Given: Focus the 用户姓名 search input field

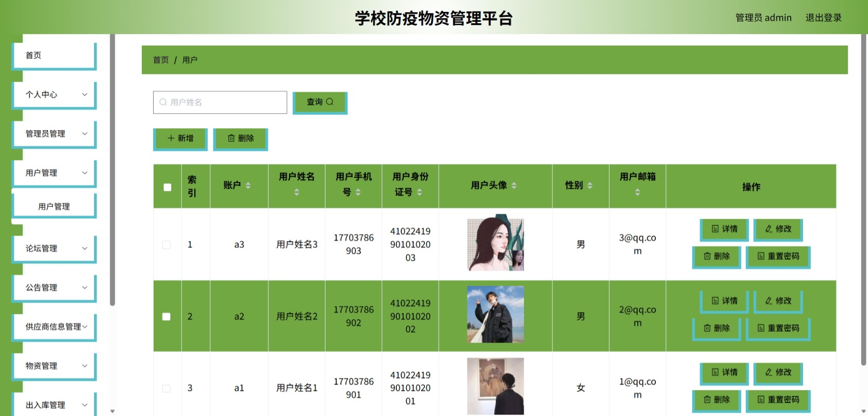Looking at the screenshot, I should [220, 103].
